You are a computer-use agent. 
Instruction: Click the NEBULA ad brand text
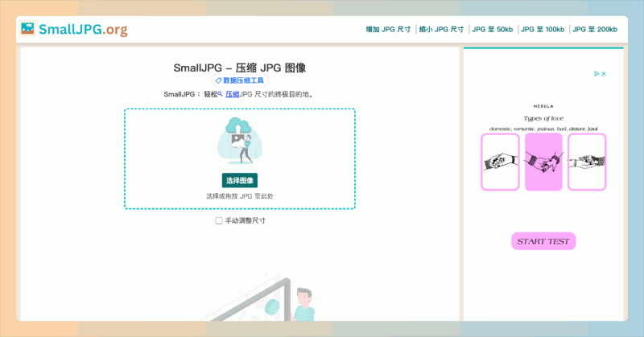[543, 106]
